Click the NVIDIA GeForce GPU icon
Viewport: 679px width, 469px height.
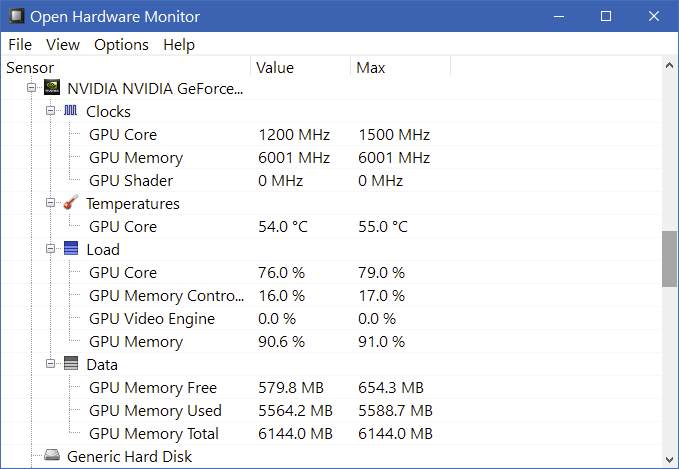52,88
